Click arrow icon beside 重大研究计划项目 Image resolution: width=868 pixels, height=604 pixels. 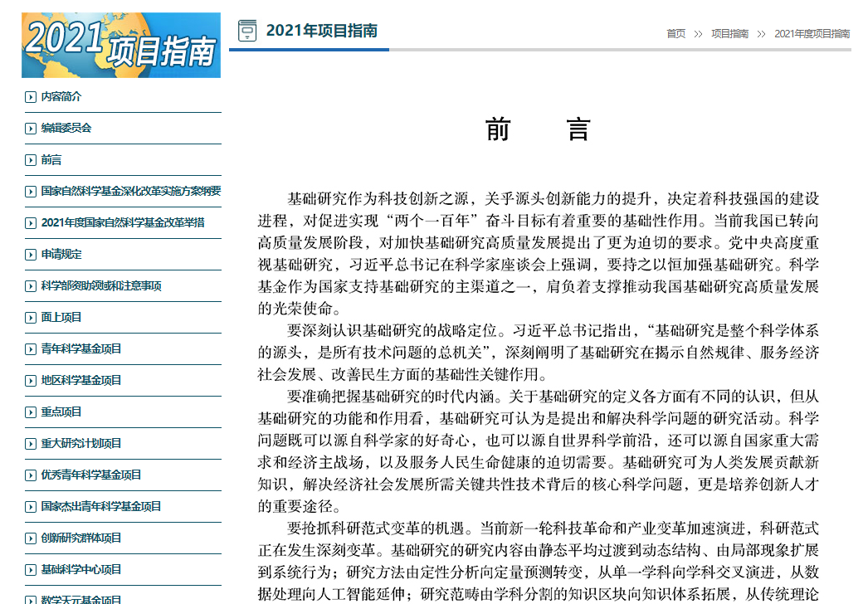31,445
